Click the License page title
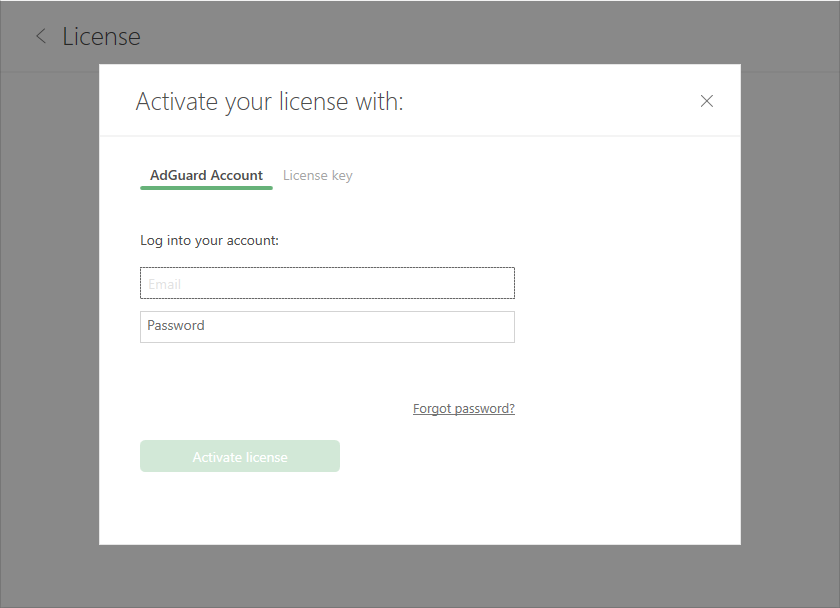This screenshot has width=840, height=608. [101, 37]
